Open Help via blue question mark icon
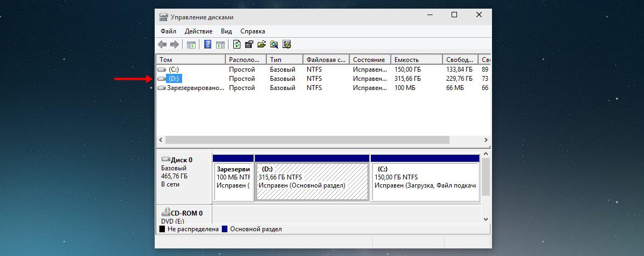Screen dimensions: 644x256 click(x=208, y=44)
